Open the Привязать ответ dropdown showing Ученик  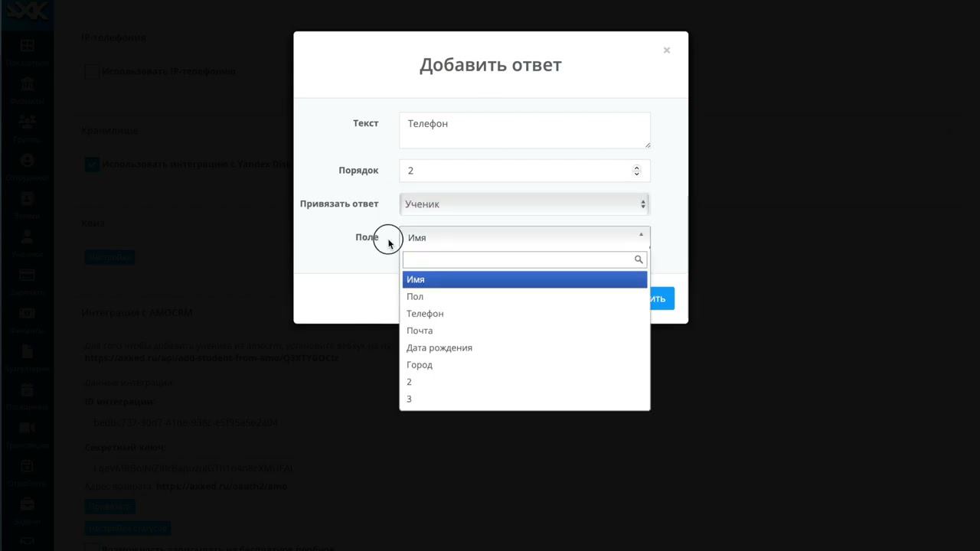point(524,204)
